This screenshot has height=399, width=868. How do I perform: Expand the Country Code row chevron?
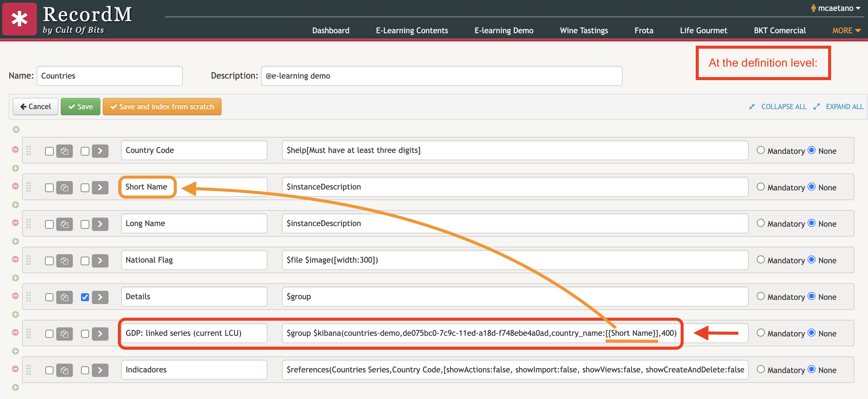[100, 151]
